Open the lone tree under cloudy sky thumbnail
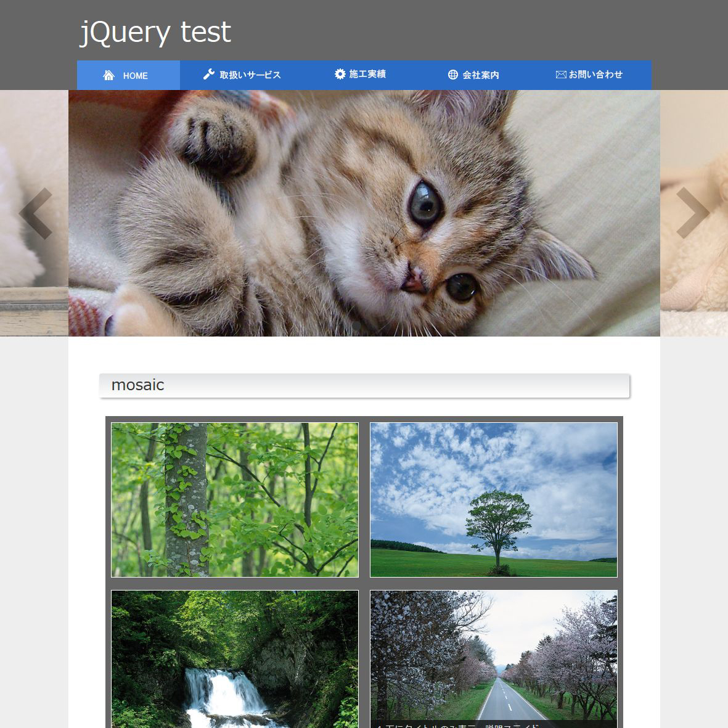728x728 pixels. [x=494, y=500]
